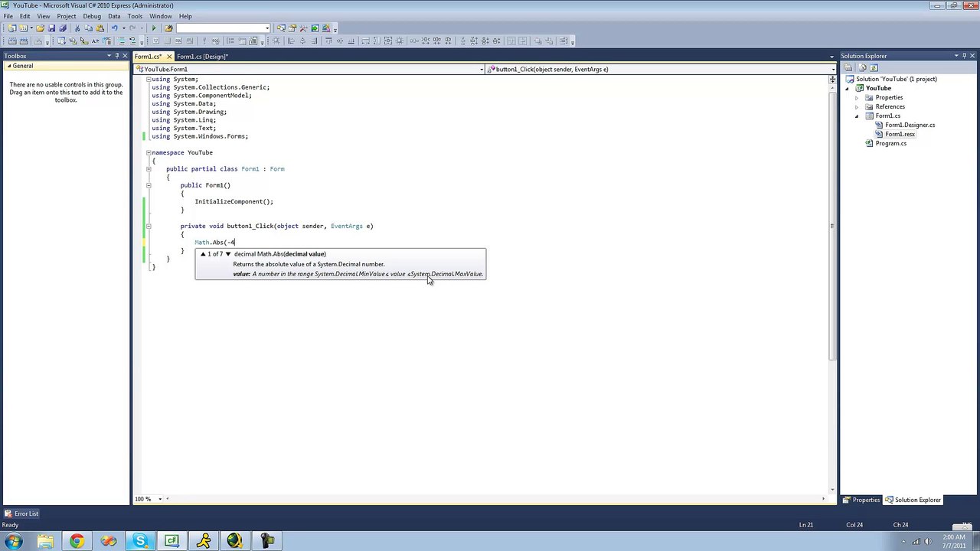Open Skype from the Windows taskbar
Image resolution: width=980 pixels, height=551 pixels.
coord(140,542)
